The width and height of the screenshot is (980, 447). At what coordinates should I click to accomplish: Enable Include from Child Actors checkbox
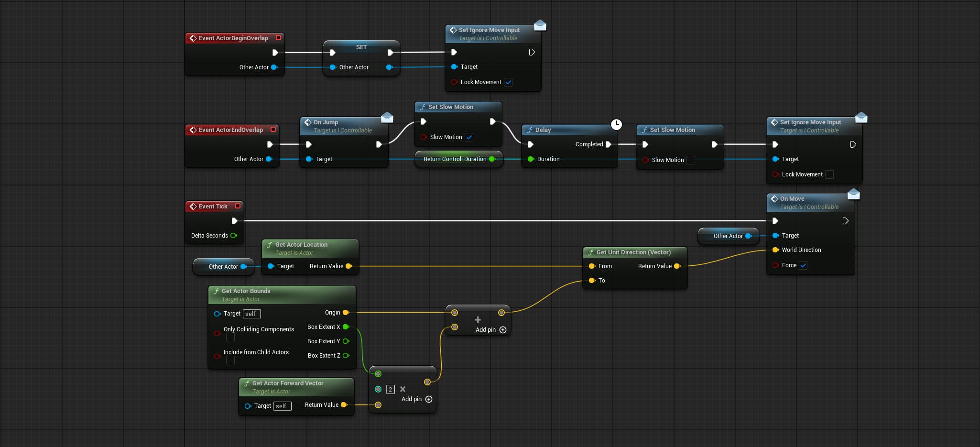point(230,360)
